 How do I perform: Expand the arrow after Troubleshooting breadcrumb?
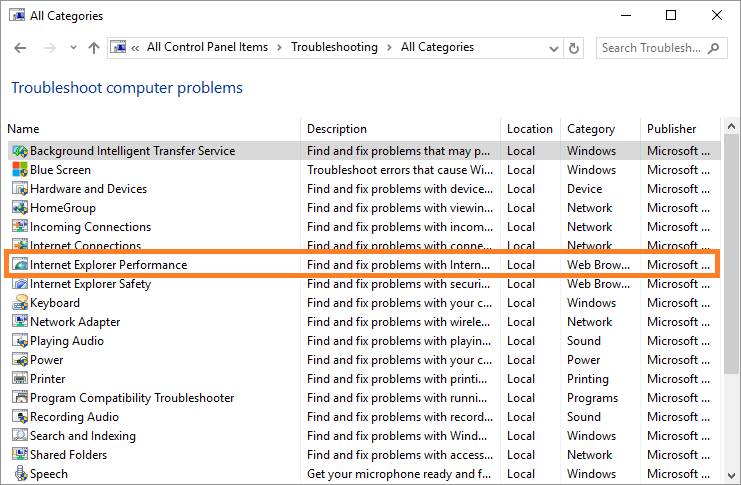coord(389,48)
